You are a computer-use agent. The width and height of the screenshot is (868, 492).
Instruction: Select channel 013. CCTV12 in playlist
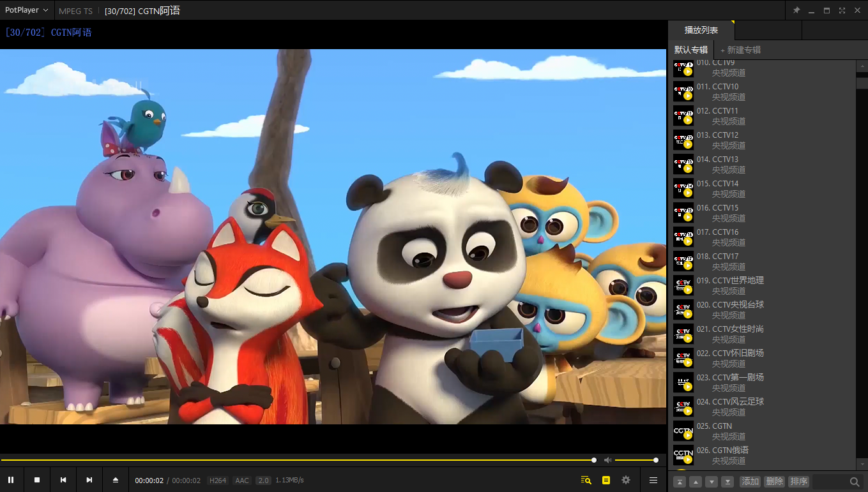(x=762, y=140)
